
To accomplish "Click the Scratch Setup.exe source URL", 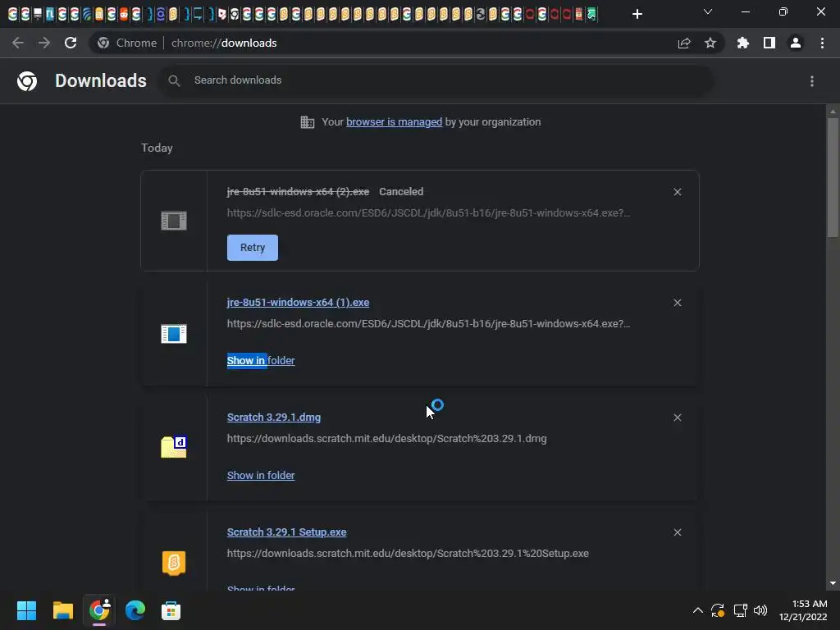I will (408, 554).
